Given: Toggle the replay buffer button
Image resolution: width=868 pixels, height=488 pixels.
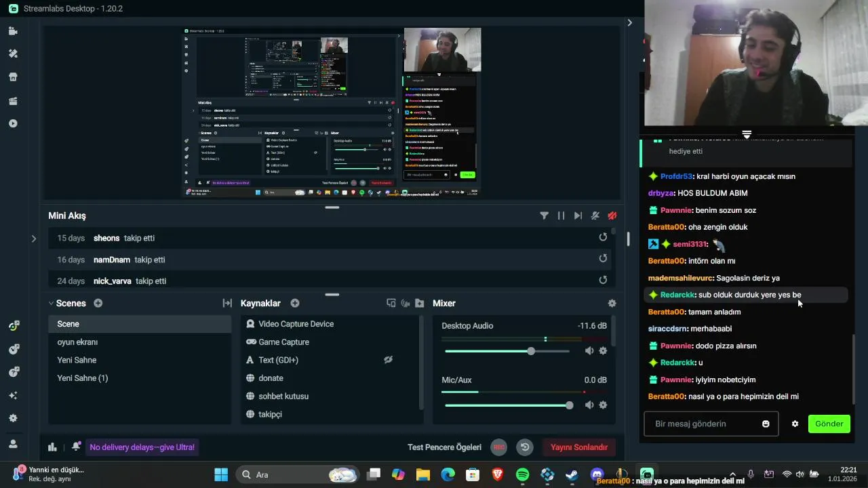Looking at the screenshot, I should (524, 447).
